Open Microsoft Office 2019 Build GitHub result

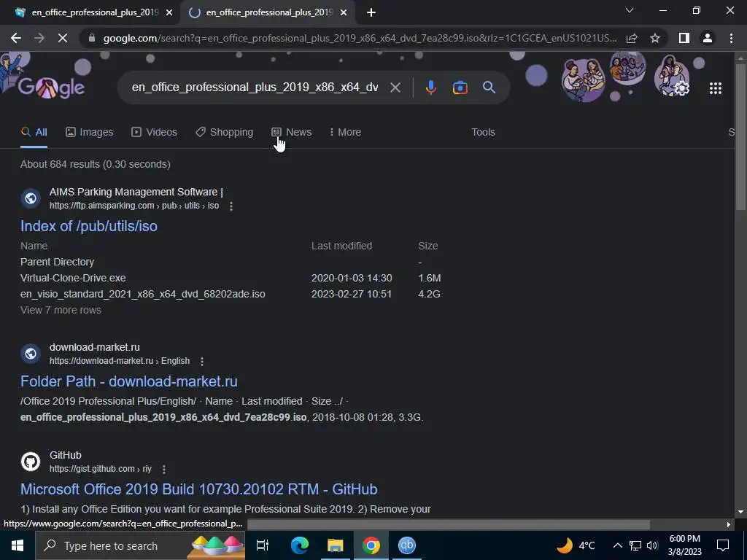click(x=198, y=489)
